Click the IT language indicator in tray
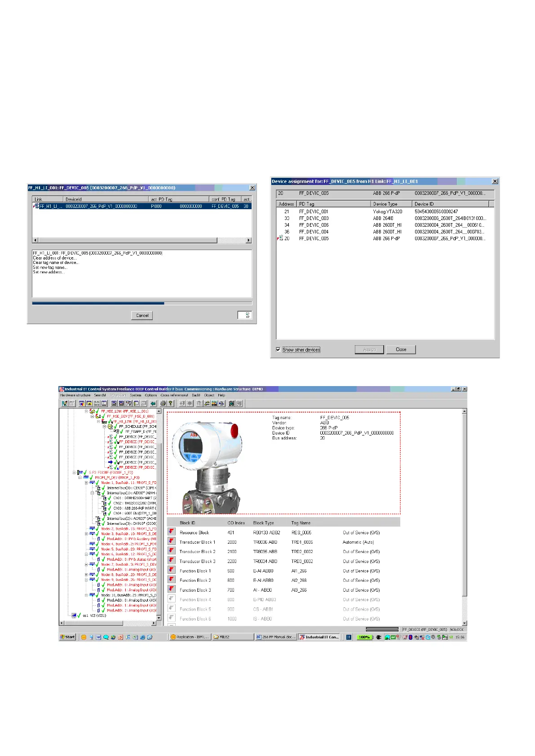The width and height of the screenshot is (535, 756). [349, 637]
